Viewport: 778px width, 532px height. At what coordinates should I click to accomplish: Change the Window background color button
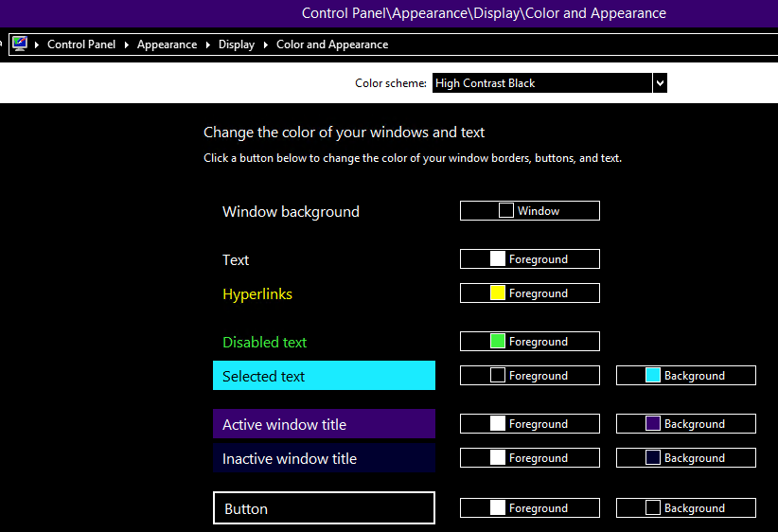point(530,210)
